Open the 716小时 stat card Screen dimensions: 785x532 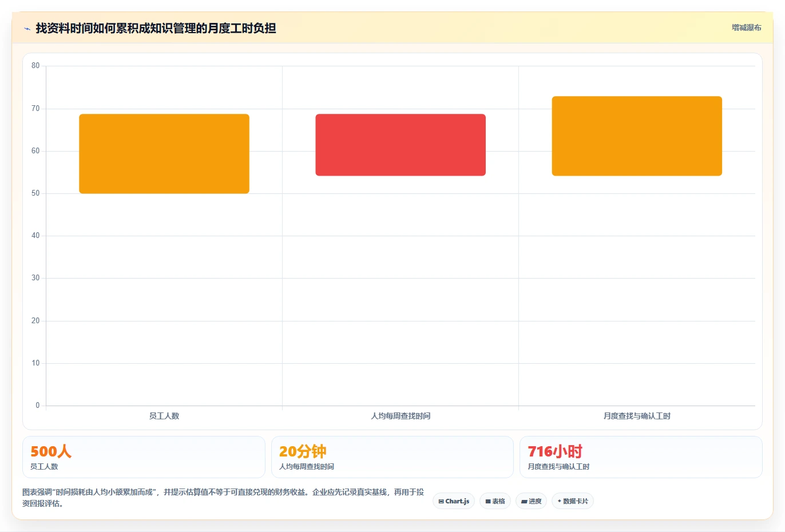pyautogui.click(x=641, y=457)
